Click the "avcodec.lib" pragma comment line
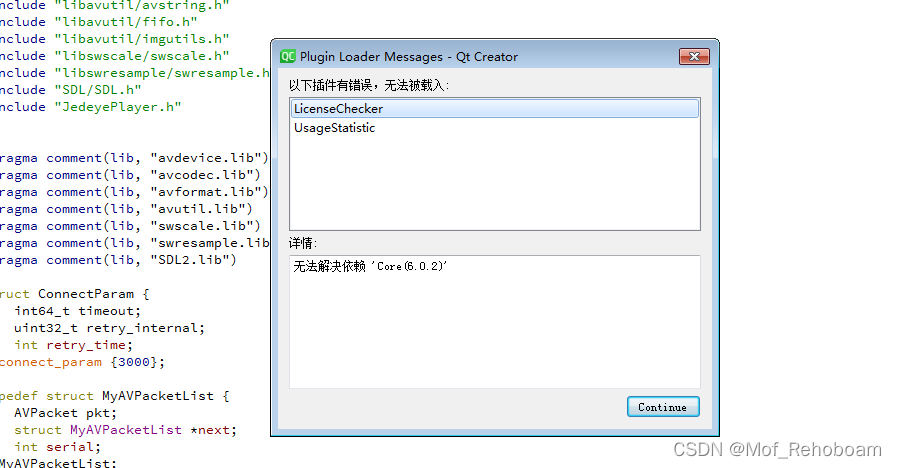 click(x=130, y=175)
